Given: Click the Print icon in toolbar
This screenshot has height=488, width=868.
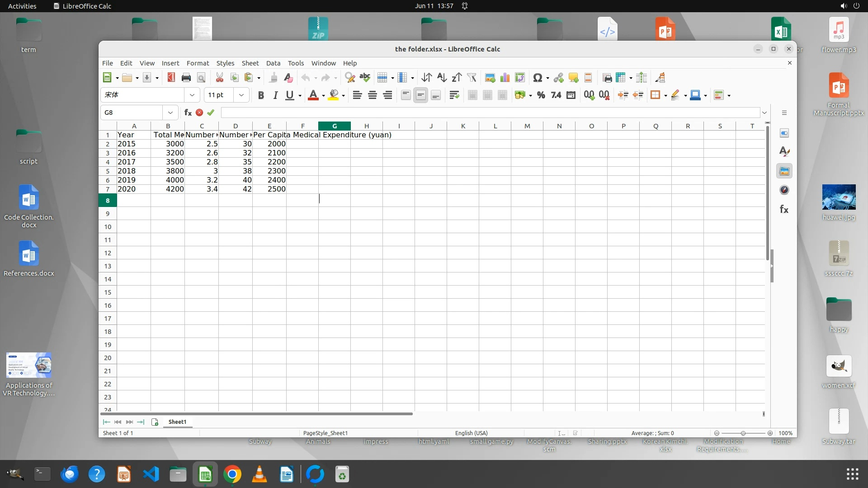Looking at the screenshot, I should click(x=186, y=78).
